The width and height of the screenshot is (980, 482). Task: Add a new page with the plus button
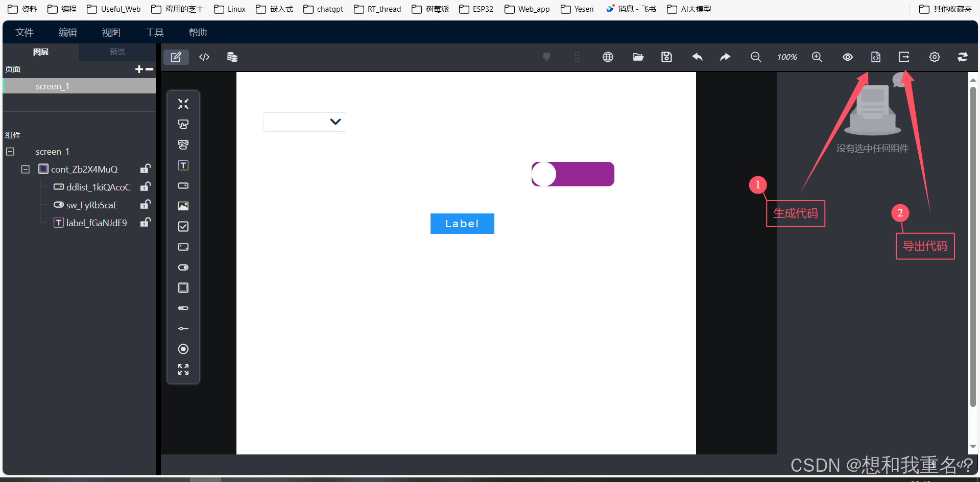pos(138,69)
